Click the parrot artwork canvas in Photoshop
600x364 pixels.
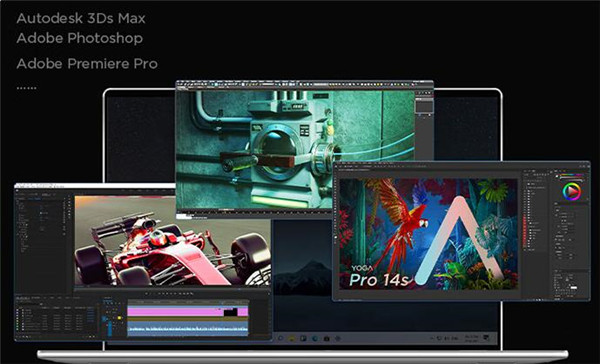coord(429,234)
